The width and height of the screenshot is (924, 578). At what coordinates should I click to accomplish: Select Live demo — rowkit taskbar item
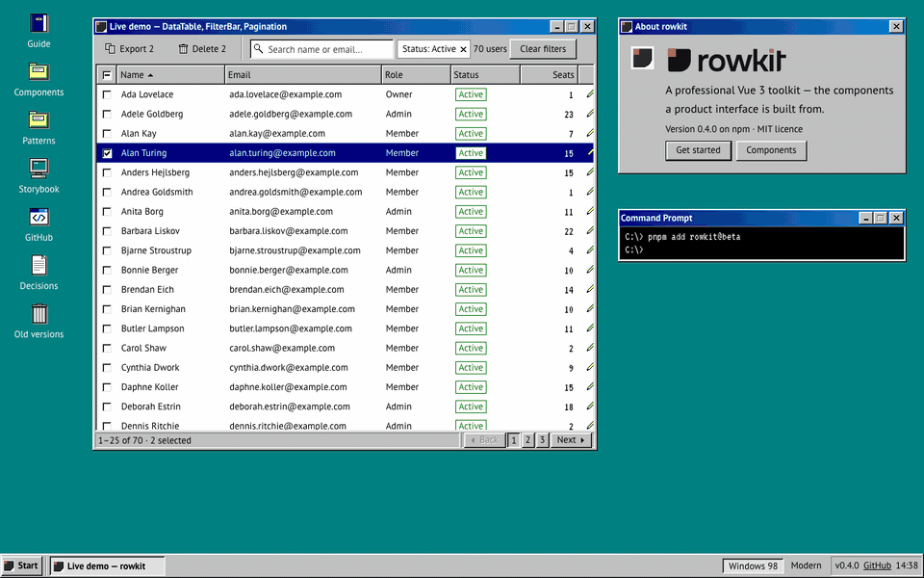(106, 566)
